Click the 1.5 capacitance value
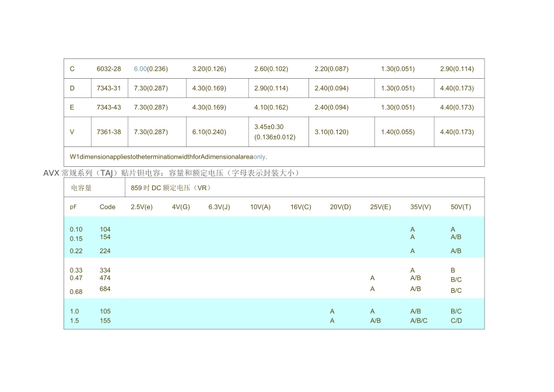The width and height of the screenshot is (554, 392). click(x=74, y=321)
